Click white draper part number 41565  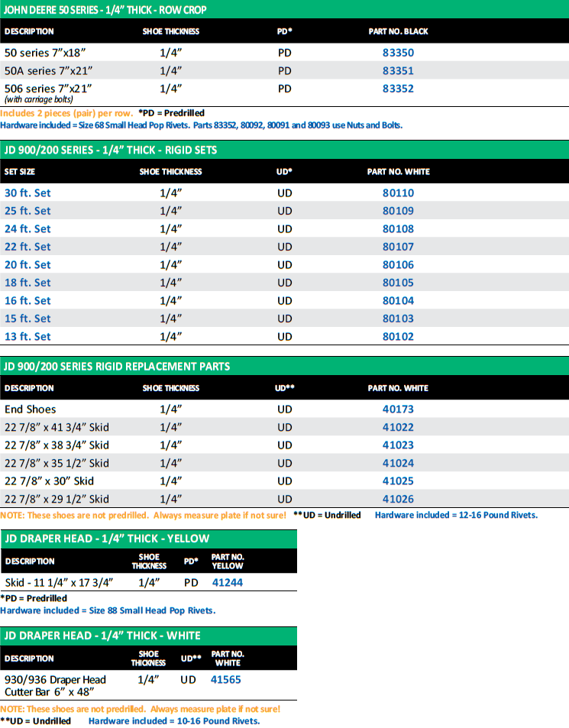tap(225, 679)
